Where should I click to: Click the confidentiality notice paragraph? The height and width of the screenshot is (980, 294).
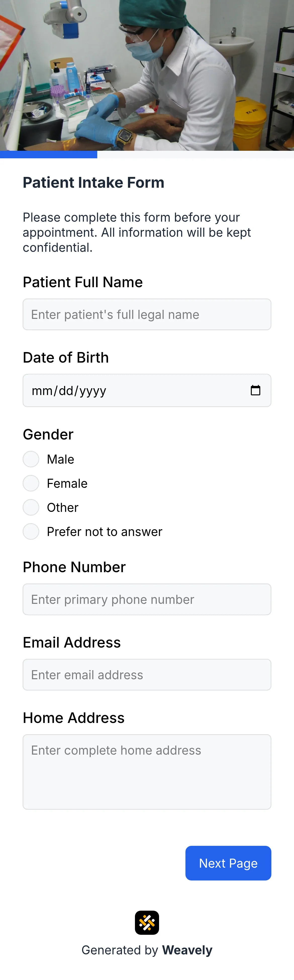point(137,232)
